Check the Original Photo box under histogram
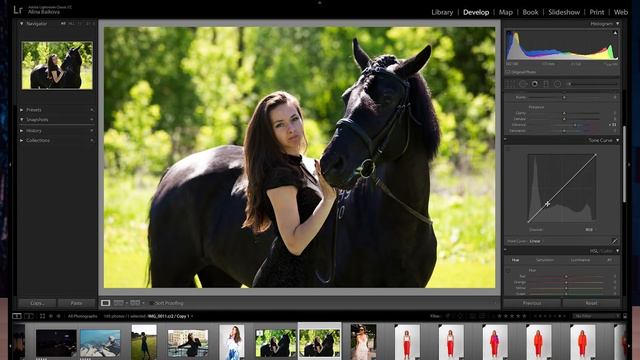This screenshot has width=640, height=360. click(508, 72)
